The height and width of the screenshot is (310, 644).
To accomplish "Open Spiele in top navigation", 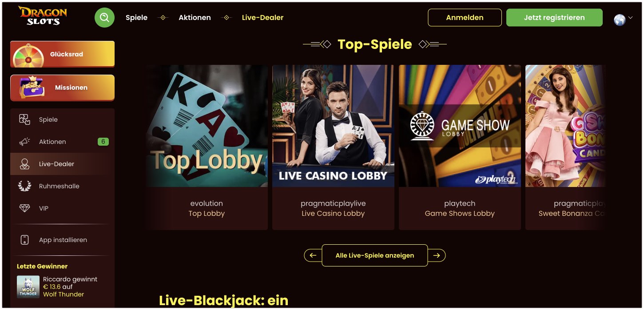I will click(x=136, y=18).
